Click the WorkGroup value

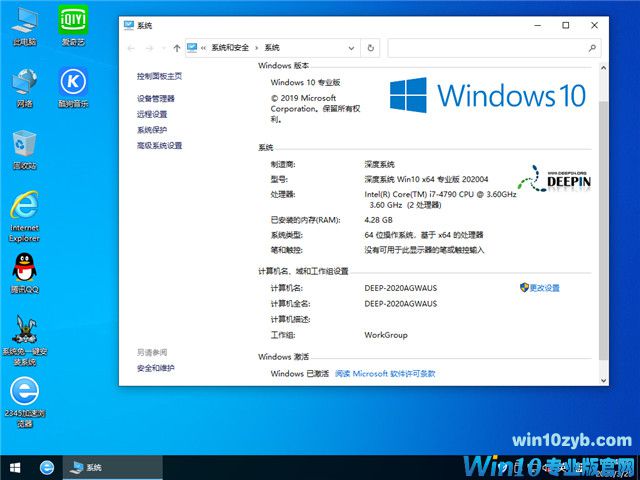(x=386, y=335)
